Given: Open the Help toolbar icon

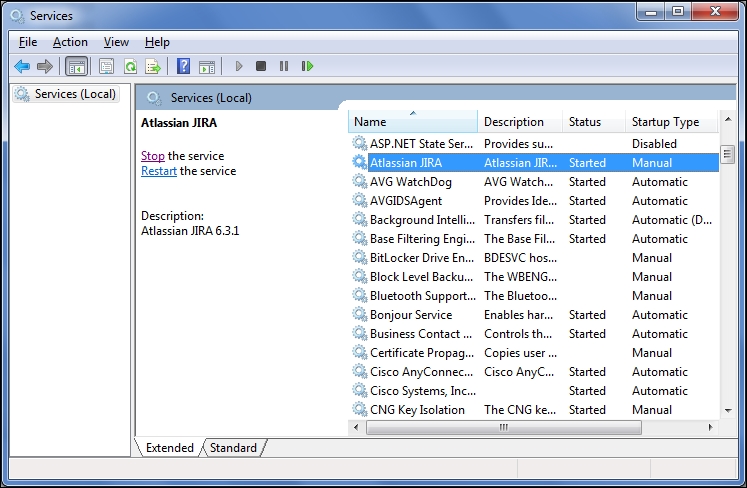Looking at the screenshot, I should point(183,66).
